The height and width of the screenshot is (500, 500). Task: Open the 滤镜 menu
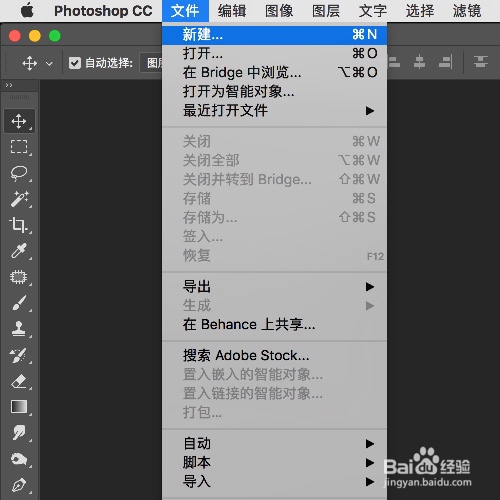tap(467, 11)
